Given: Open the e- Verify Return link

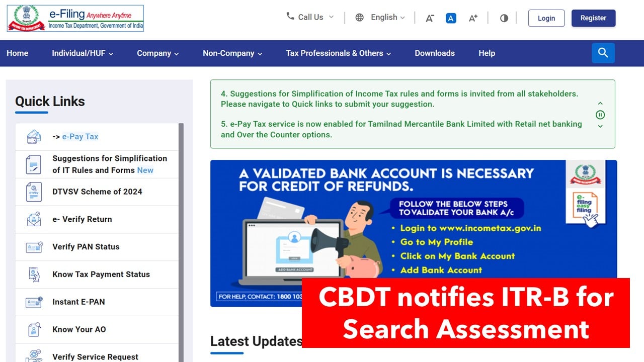Looking at the screenshot, I should [82, 219].
